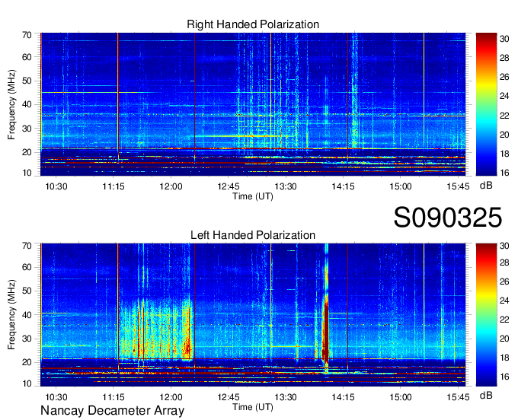Viewport: 518px width, 420px height.
Task: Click the 20 dB label on the bottom colorbar
Action: pos(504,339)
